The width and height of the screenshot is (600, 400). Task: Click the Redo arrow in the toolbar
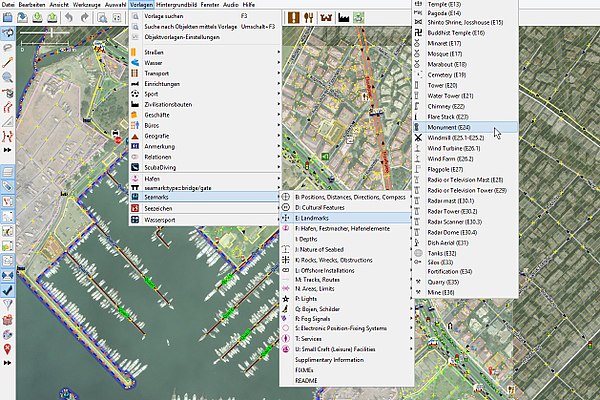point(83,18)
